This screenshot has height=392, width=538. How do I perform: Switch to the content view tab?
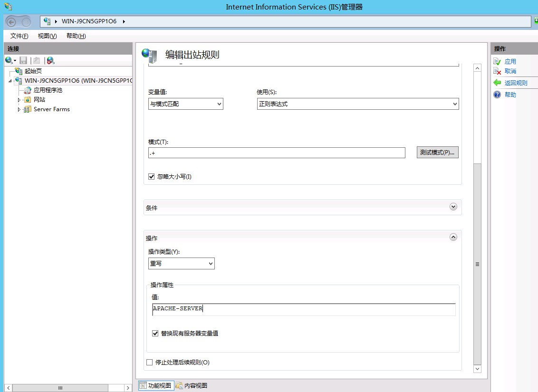192,385
